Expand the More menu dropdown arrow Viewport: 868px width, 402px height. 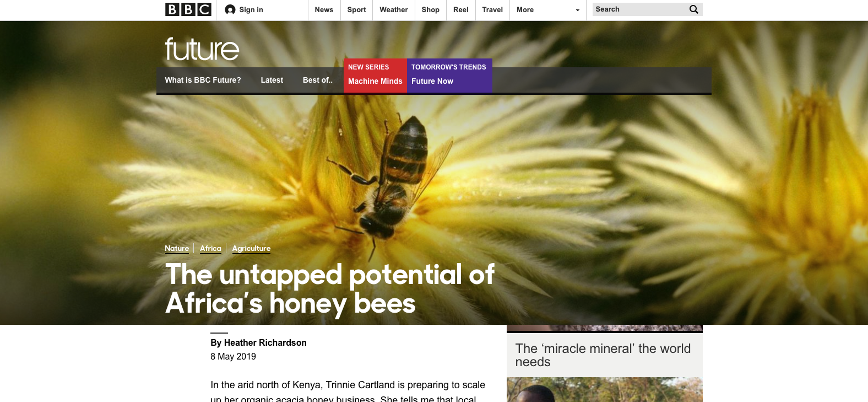pos(577,10)
